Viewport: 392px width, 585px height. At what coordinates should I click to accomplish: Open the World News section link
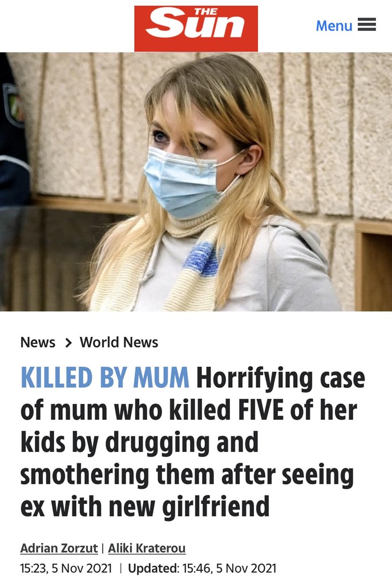coord(119,342)
